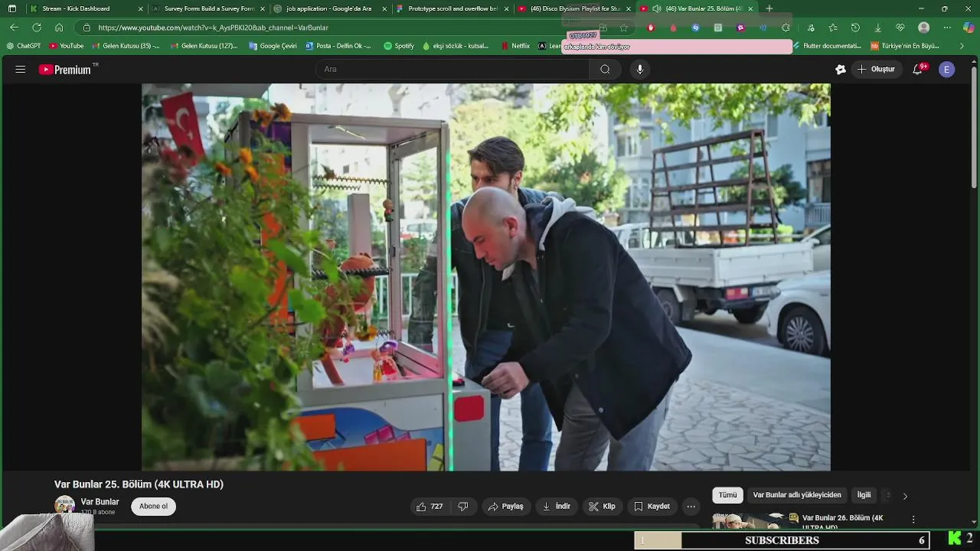980x551 pixels.
Task: Reload the current page
Action: point(37,28)
